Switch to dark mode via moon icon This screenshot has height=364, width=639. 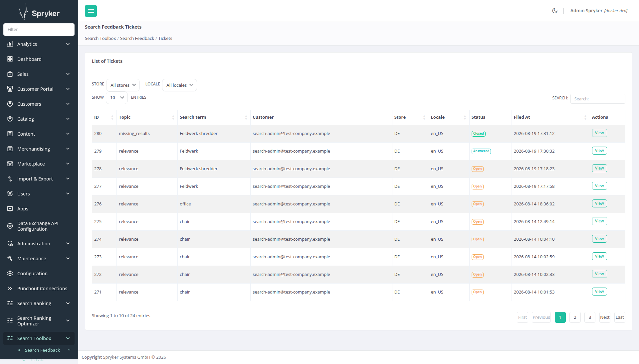pos(555,11)
